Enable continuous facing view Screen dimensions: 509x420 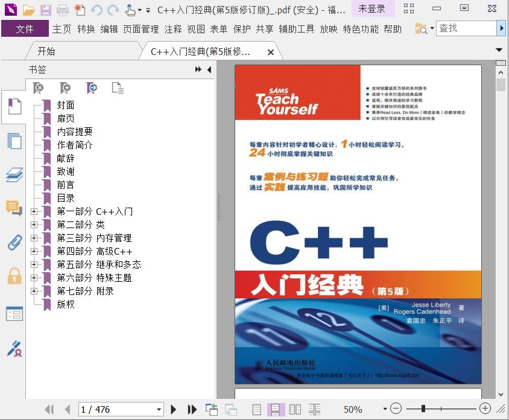tap(314, 410)
